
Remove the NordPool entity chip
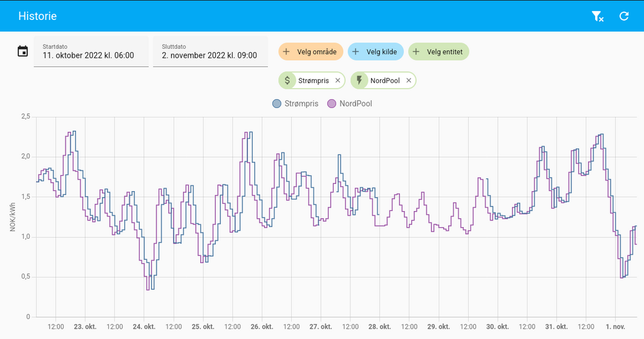pyautogui.click(x=409, y=80)
